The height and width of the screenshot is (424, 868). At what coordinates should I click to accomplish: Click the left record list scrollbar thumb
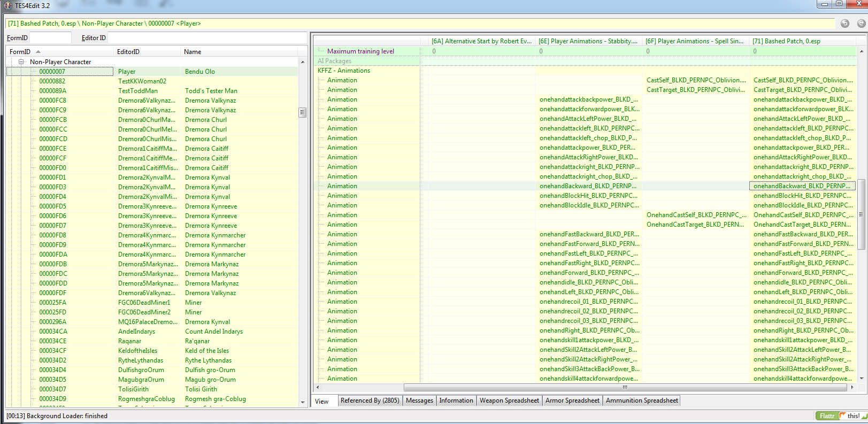[x=302, y=112]
